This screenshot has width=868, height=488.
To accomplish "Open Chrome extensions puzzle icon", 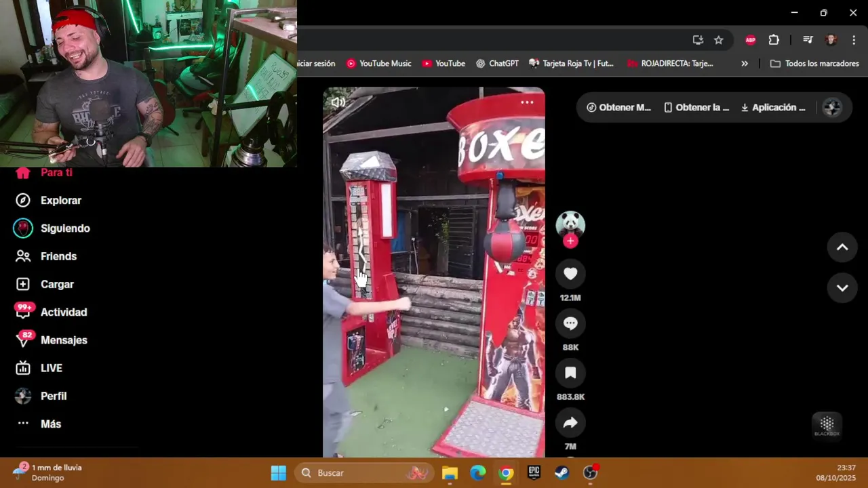I will point(774,40).
